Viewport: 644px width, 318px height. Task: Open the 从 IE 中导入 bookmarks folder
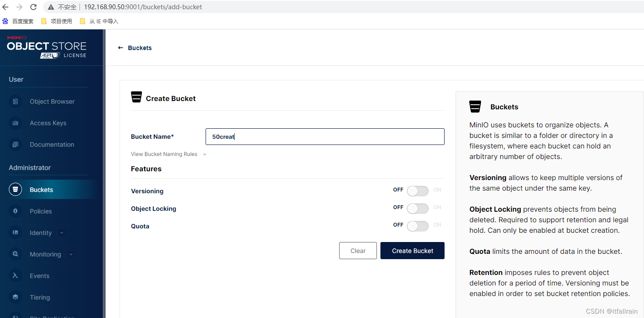(x=99, y=21)
